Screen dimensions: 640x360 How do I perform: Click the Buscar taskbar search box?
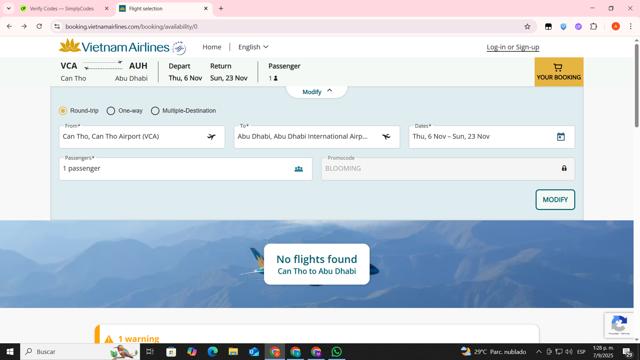(x=80, y=351)
